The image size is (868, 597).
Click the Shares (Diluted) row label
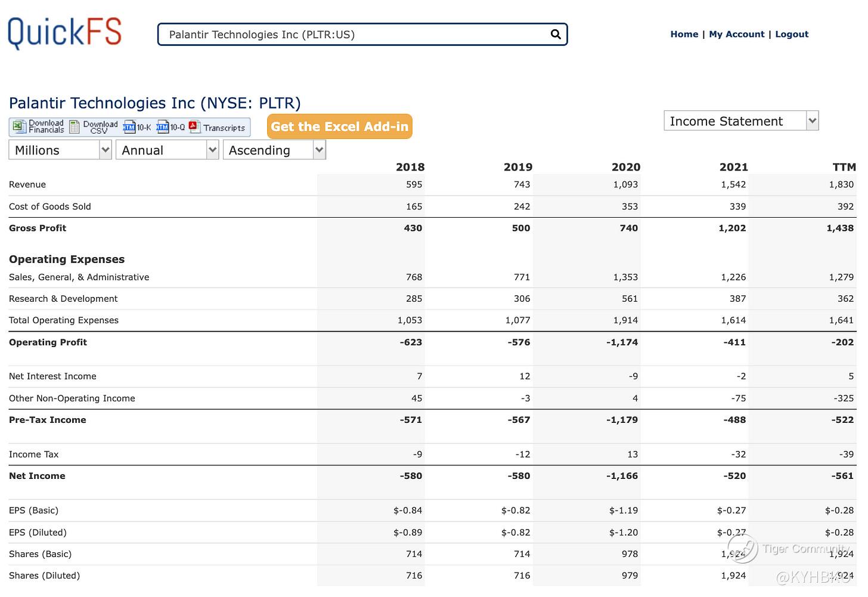click(x=44, y=576)
